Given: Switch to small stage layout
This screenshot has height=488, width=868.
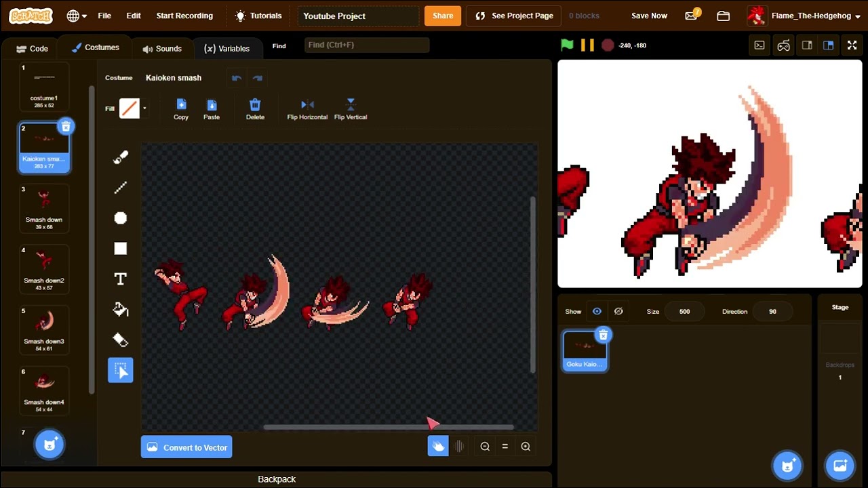Looking at the screenshot, I should click(807, 45).
